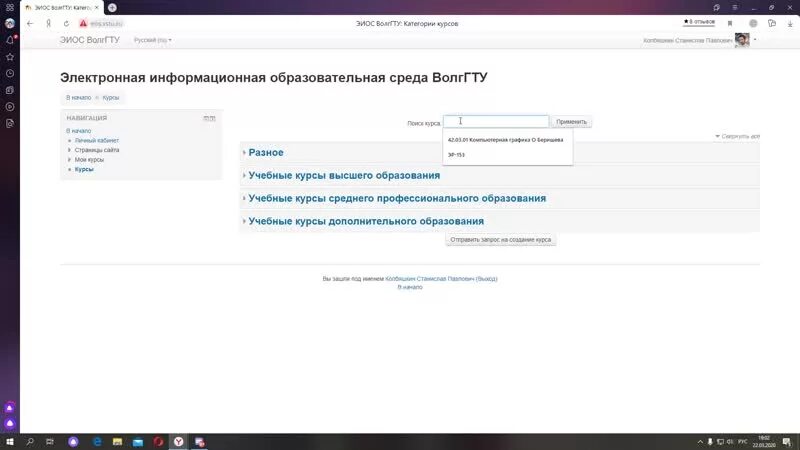Screen dimensions: 800x450
Task: Click 'В начало' in navigation block
Action: tap(79, 131)
